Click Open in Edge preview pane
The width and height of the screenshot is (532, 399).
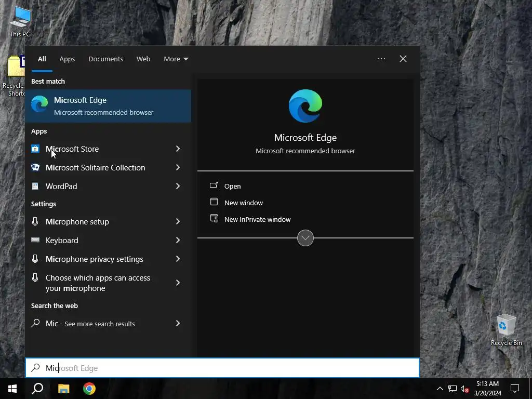tap(232, 187)
